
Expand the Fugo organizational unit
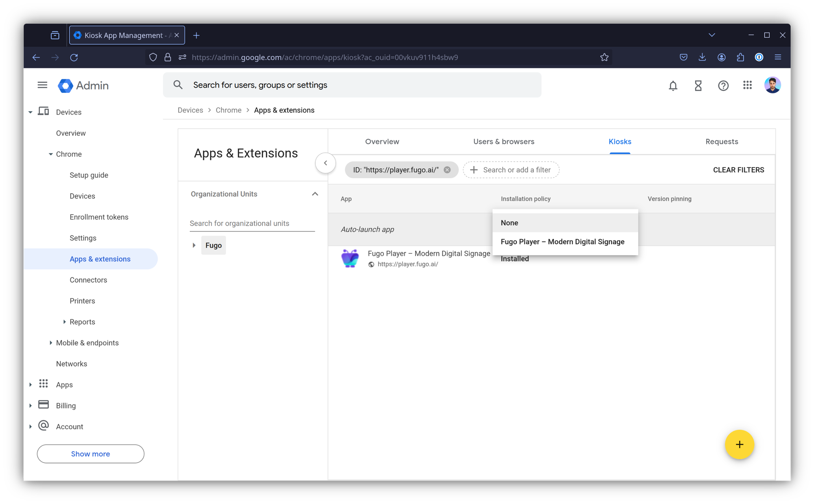[x=194, y=245]
